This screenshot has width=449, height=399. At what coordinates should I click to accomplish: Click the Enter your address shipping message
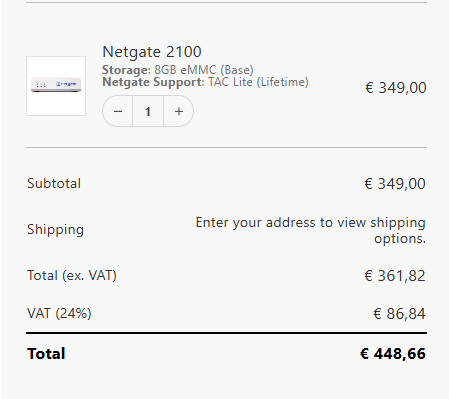[310, 230]
